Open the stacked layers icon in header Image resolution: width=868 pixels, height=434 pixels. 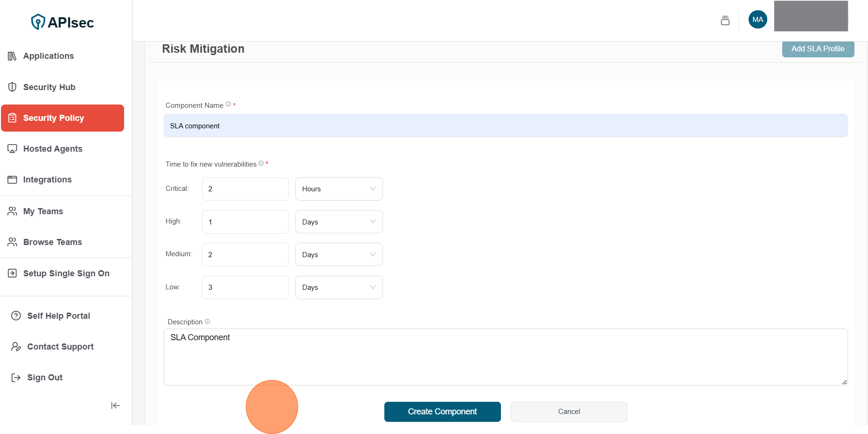[x=725, y=20]
